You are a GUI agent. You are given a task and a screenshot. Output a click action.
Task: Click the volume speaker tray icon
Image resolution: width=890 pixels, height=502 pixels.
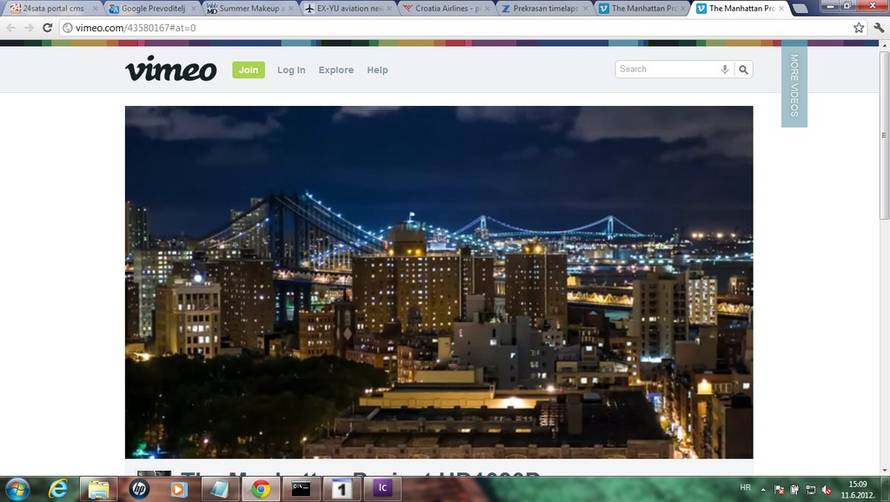[826, 490]
